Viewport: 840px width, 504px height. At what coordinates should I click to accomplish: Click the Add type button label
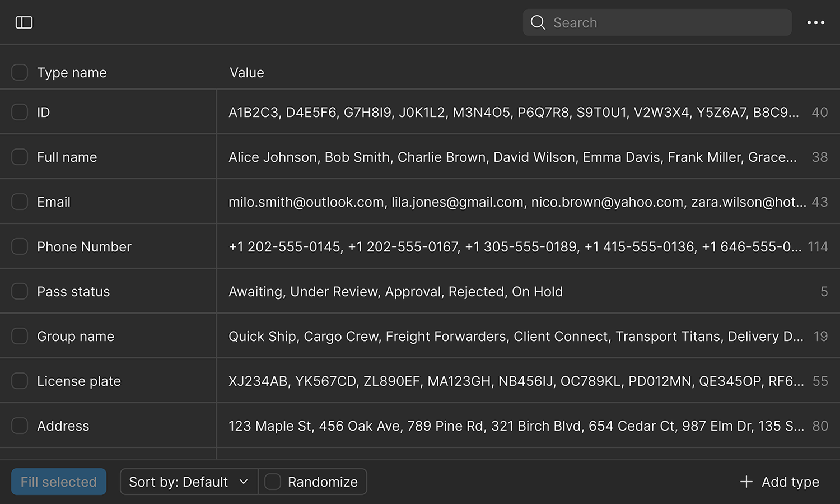(790, 482)
